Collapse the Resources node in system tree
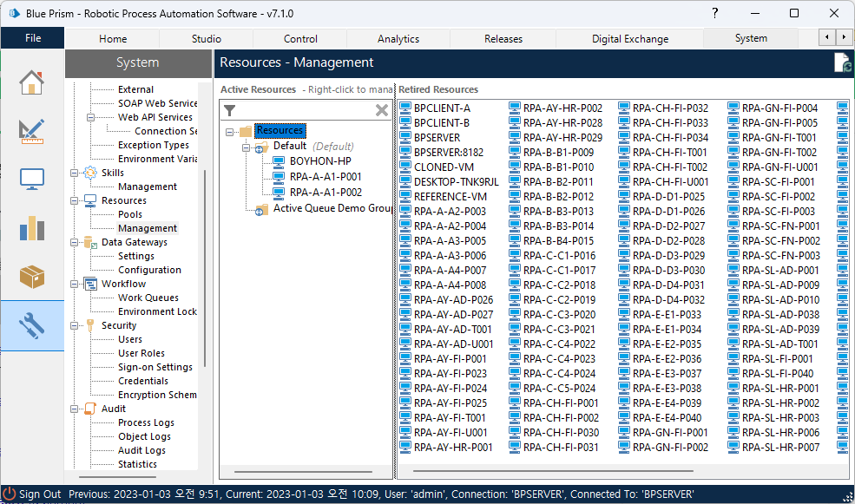 pos(74,200)
